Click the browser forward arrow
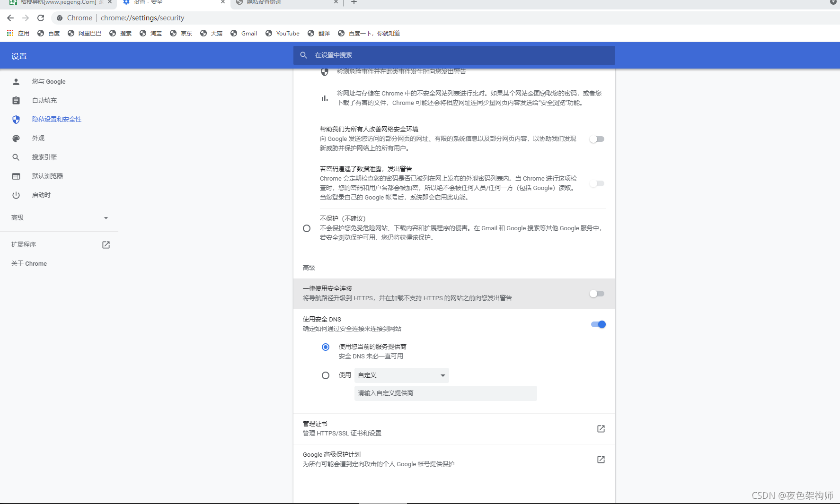The width and height of the screenshot is (840, 504). click(x=26, y=18)
